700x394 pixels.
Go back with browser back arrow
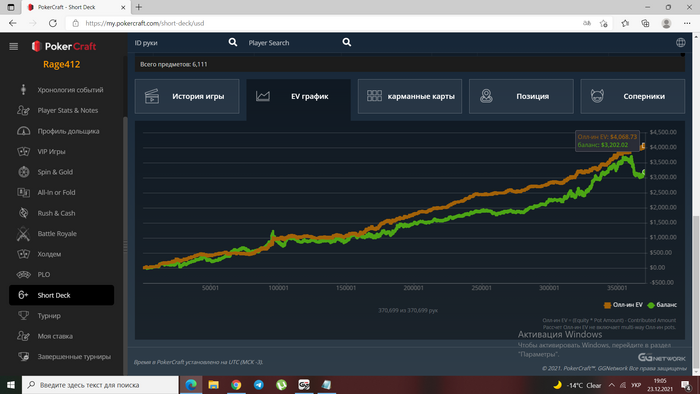click(12, 23)
